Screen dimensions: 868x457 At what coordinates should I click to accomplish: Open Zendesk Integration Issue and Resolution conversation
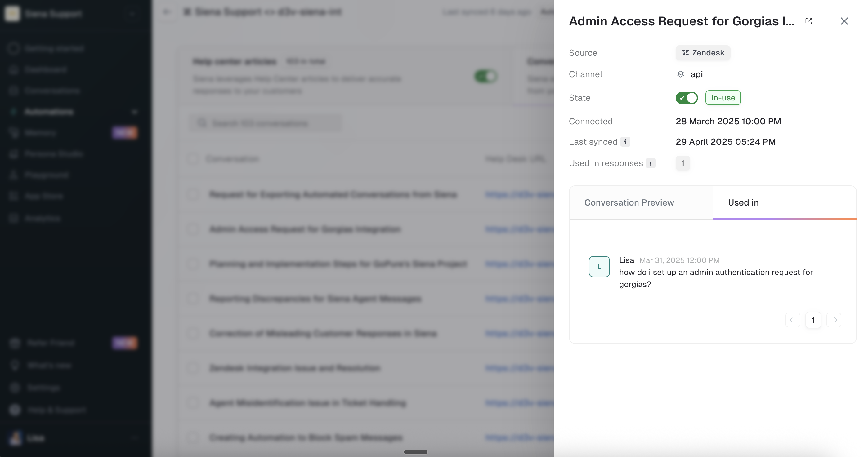294,368
